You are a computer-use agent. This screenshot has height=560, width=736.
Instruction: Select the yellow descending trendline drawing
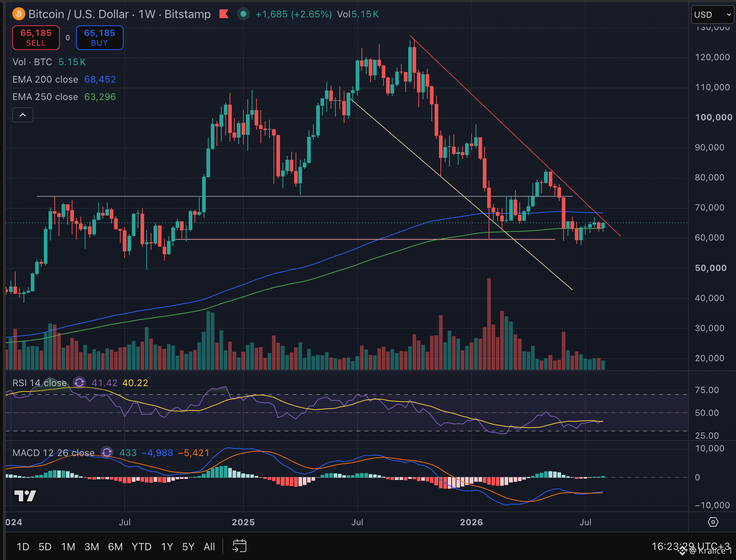point(461,194)
